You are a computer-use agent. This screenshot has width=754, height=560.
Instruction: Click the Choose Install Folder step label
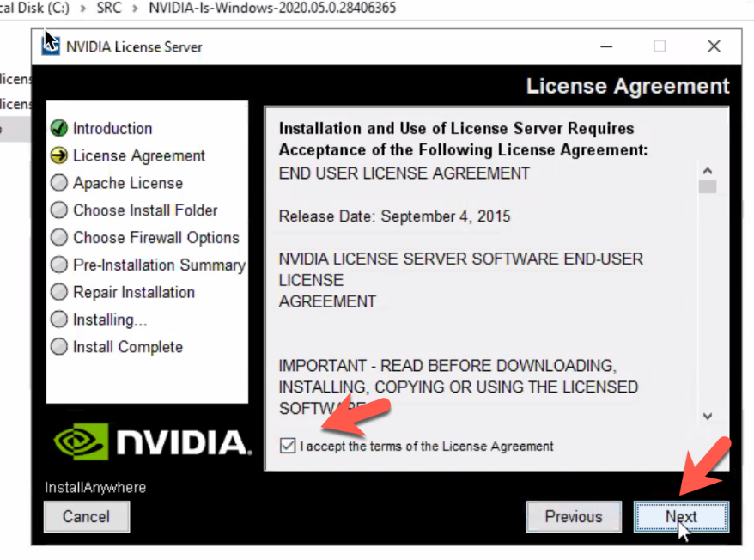145,210
